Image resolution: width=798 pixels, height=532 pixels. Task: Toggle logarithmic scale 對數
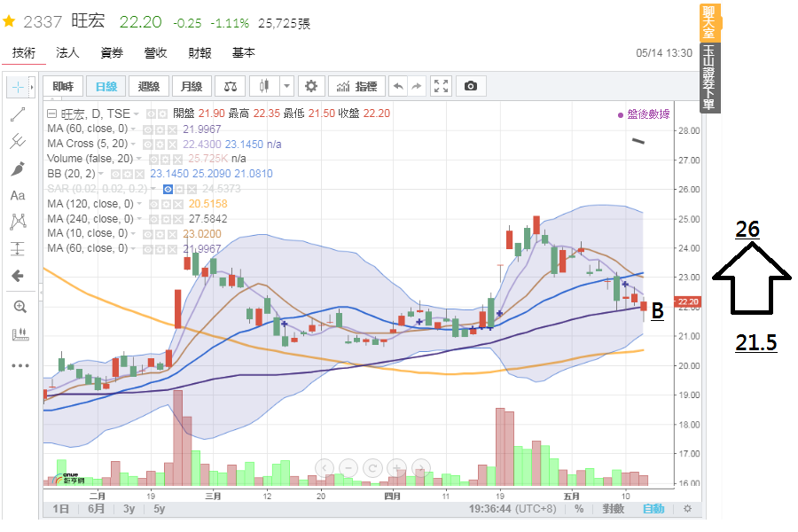tap(614, 509)
